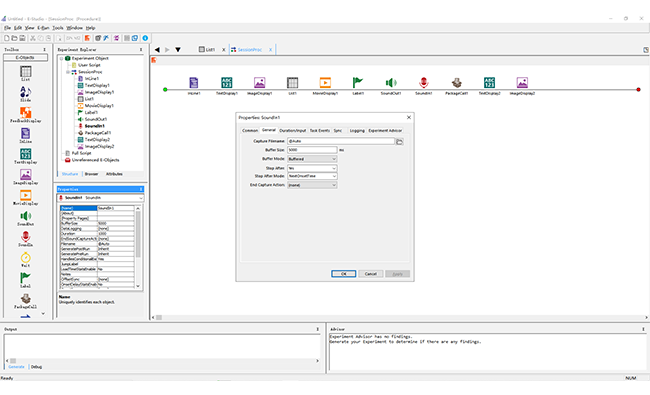Click the Buffer Size input field

tap(312, 150)
